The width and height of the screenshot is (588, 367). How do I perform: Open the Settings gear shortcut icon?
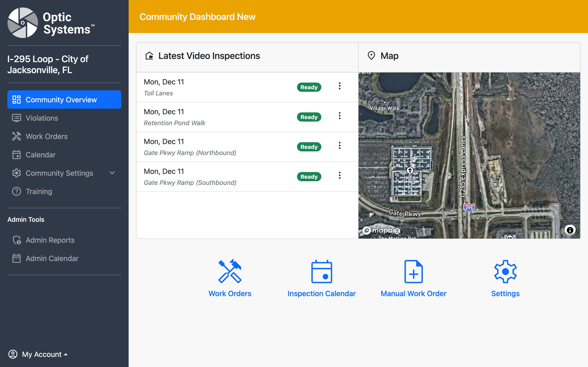click(x=505, y=272)
